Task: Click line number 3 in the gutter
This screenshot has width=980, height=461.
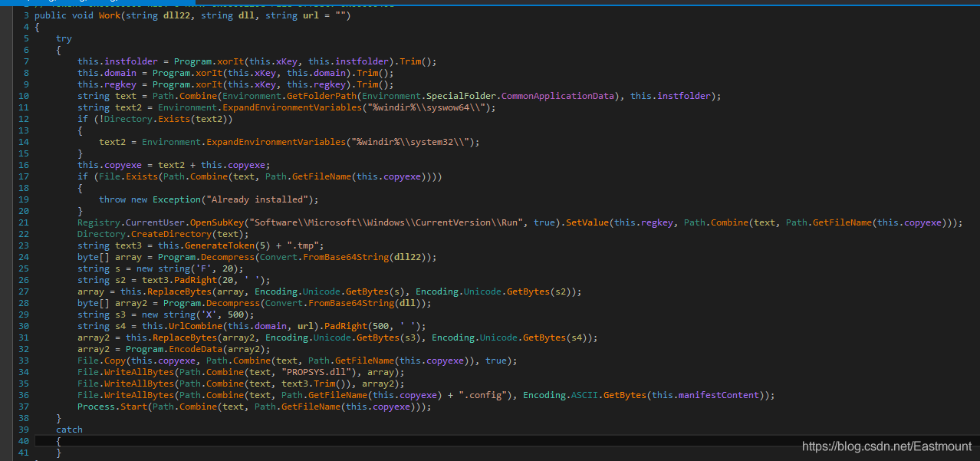Action: point(26,16)
